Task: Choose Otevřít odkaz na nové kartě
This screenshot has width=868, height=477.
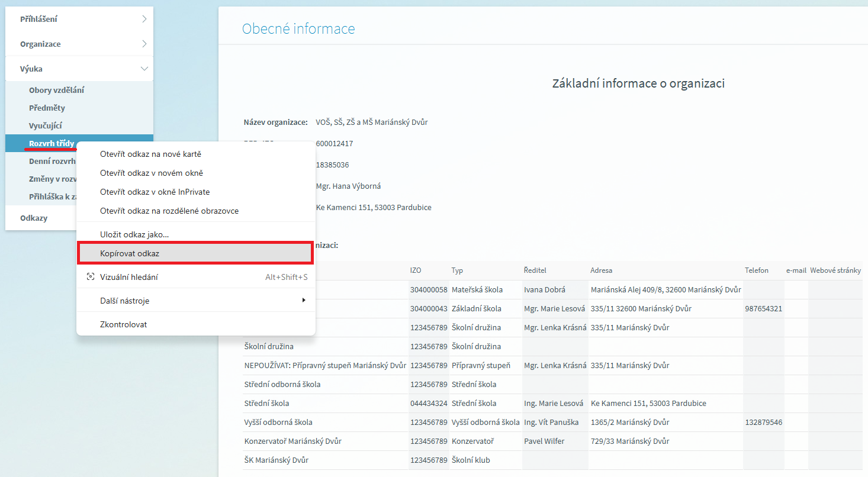Action: (150, 154)
